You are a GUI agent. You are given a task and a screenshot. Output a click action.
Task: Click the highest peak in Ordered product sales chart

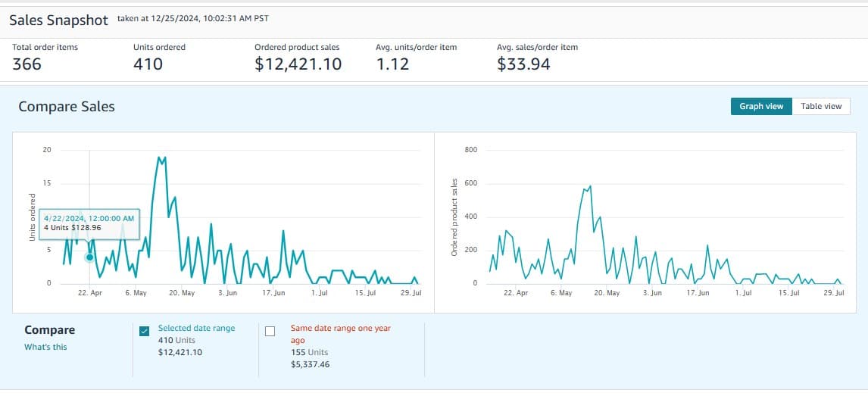tap(590, 186)
